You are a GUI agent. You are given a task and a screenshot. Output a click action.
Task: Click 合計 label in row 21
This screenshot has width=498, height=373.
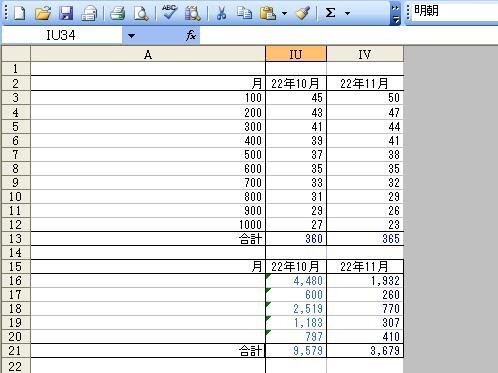click(x=251, y=351)
